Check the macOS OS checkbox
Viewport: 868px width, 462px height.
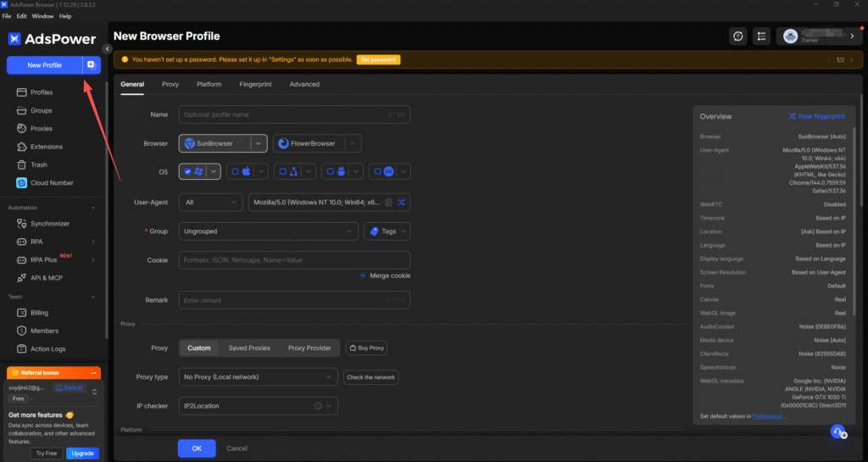(236, 171)
